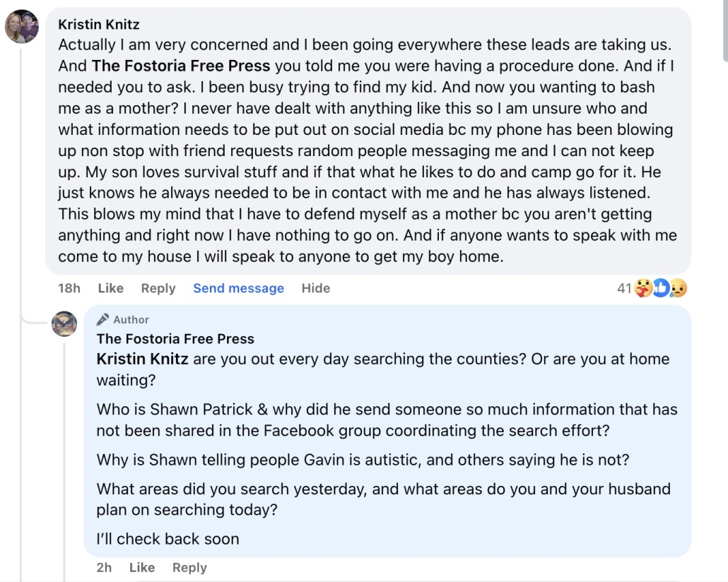Hide Kristin Knitz's comment
Screen dimensions: 728x582
316,288
